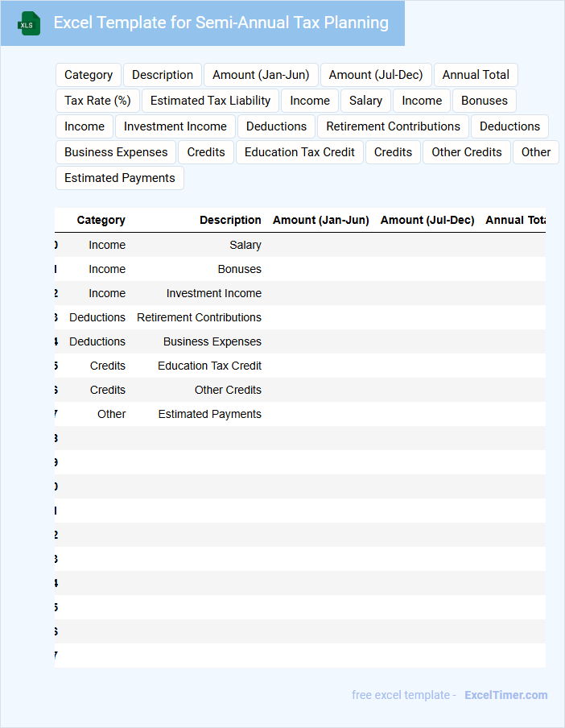Click the Bonuses tag
This screenshot has width=565, height=728.
tap(485, 101)
